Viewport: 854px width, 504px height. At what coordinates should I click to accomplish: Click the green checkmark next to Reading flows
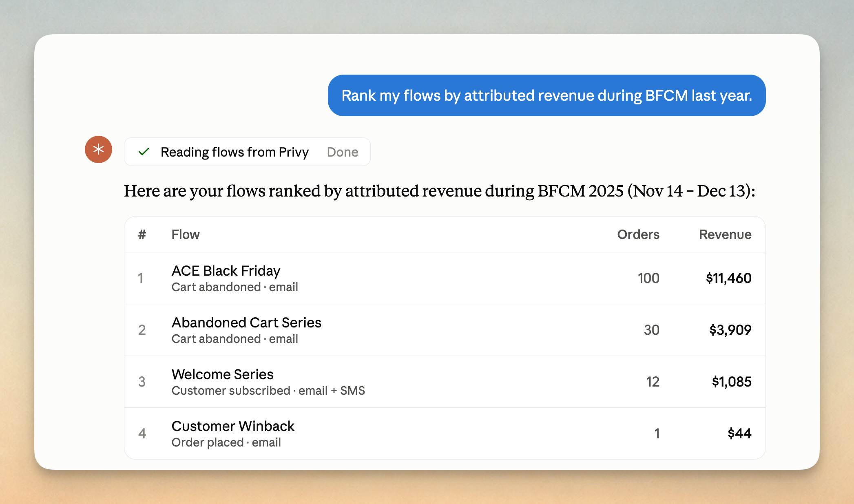pos(144,152)
